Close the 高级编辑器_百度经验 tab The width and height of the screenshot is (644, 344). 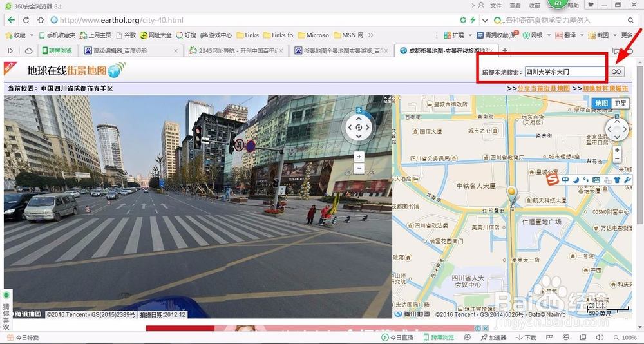[x=176, y=50]
